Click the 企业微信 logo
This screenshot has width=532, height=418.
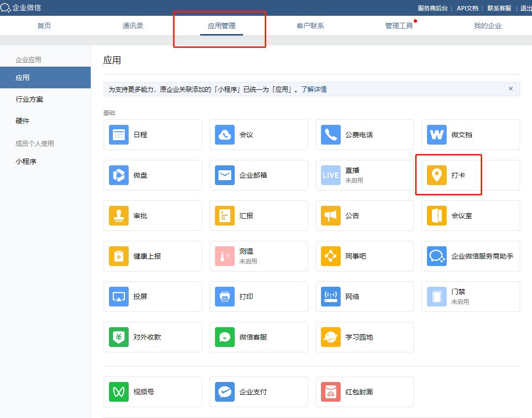(21, 7)
